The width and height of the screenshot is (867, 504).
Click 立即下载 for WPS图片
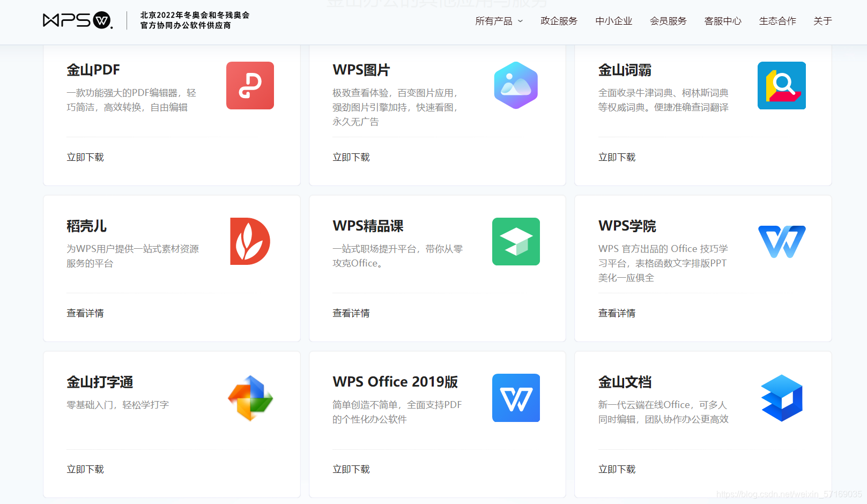(x=351, y=157)
